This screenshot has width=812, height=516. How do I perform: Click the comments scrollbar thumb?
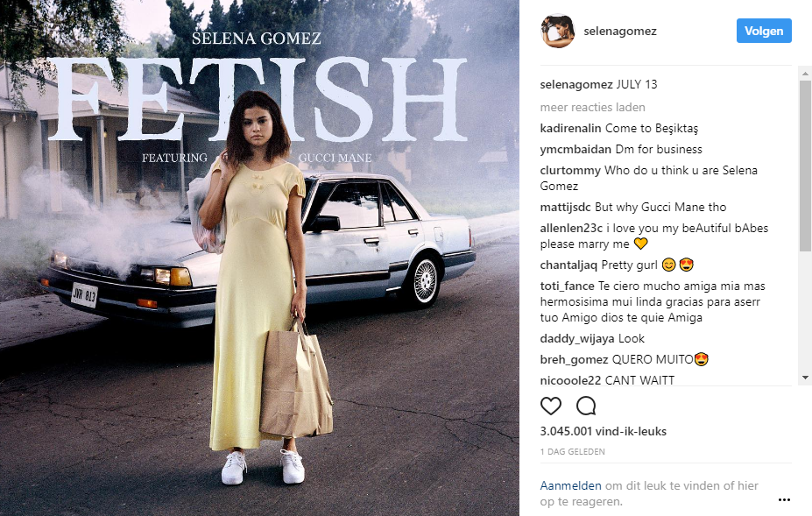805,166
